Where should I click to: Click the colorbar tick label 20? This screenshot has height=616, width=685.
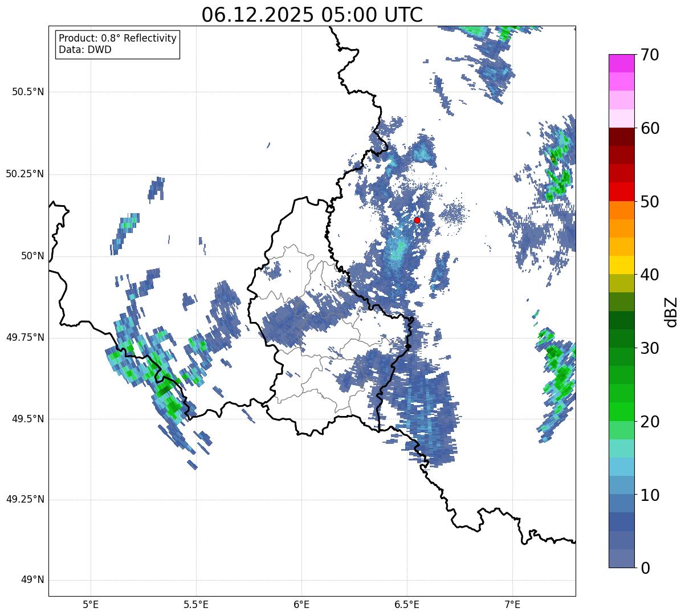pyautogui.click(x=650, y=422)
